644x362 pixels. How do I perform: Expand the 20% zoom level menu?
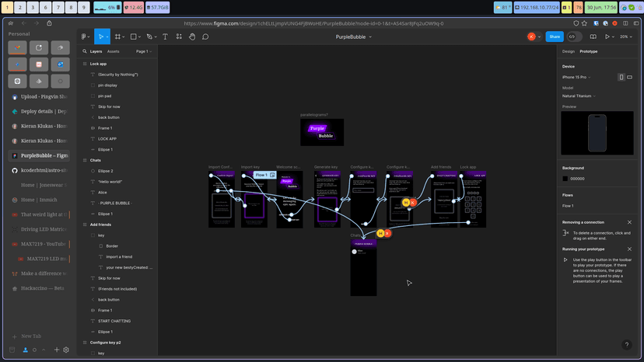point(626,37)
